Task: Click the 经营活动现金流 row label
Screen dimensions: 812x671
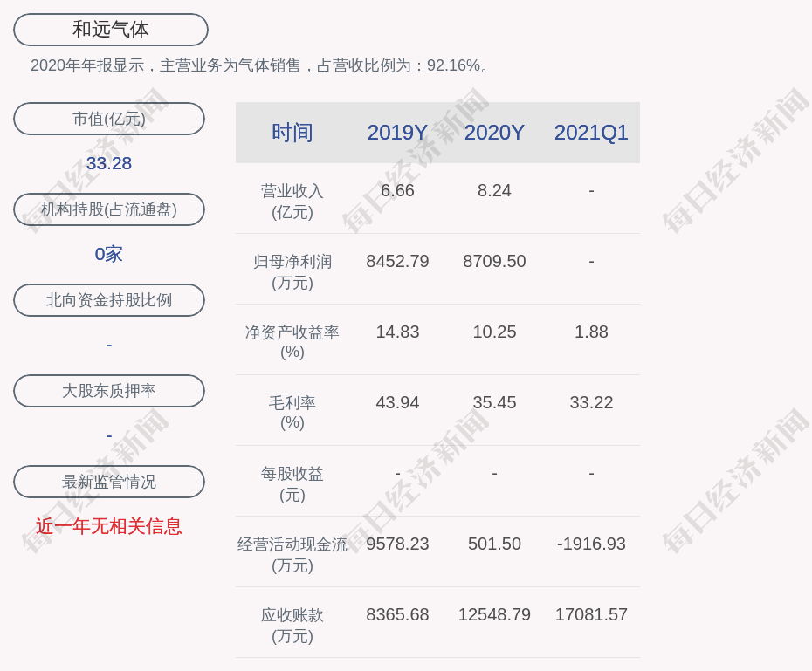Action: tap(292, 544)
